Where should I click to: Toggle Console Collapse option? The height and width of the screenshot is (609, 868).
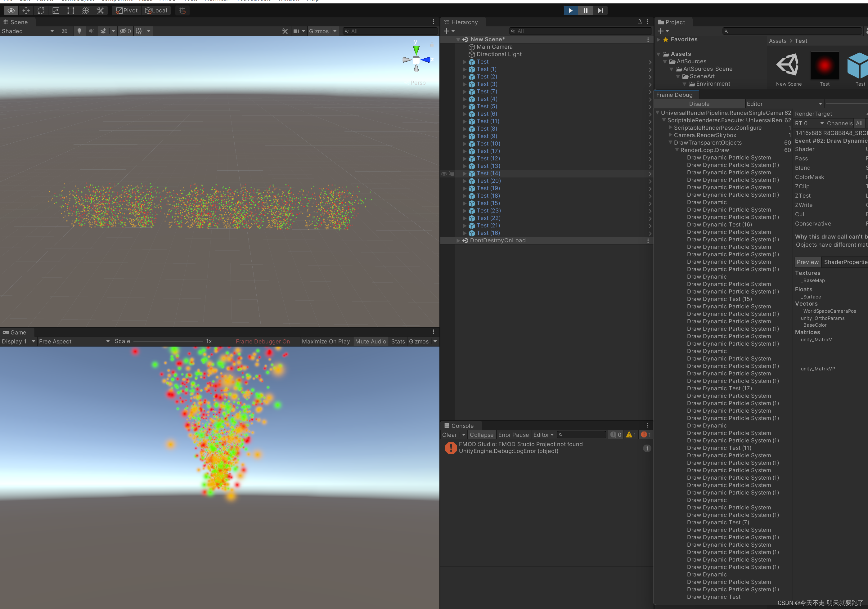(x=481, y=435)
